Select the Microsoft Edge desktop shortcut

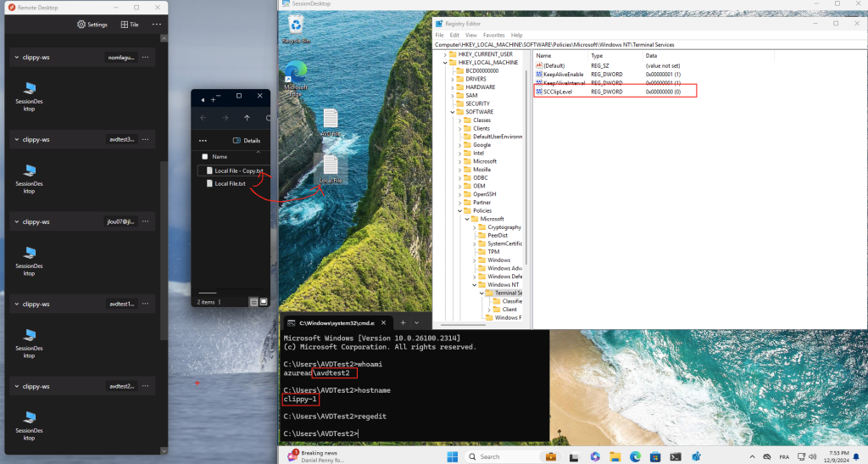[x=296, y=79]
